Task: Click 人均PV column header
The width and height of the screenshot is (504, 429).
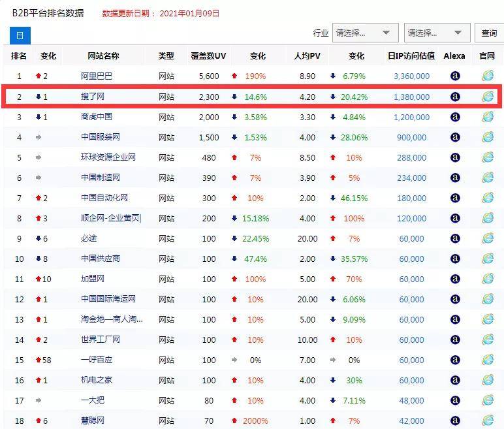Action: pyautogui.click(x=307, y=56)
